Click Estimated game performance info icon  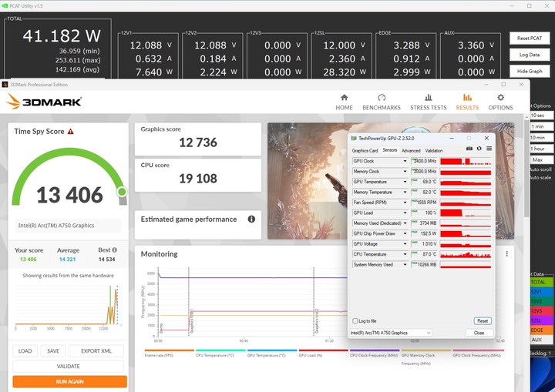[x=251, y=219]
